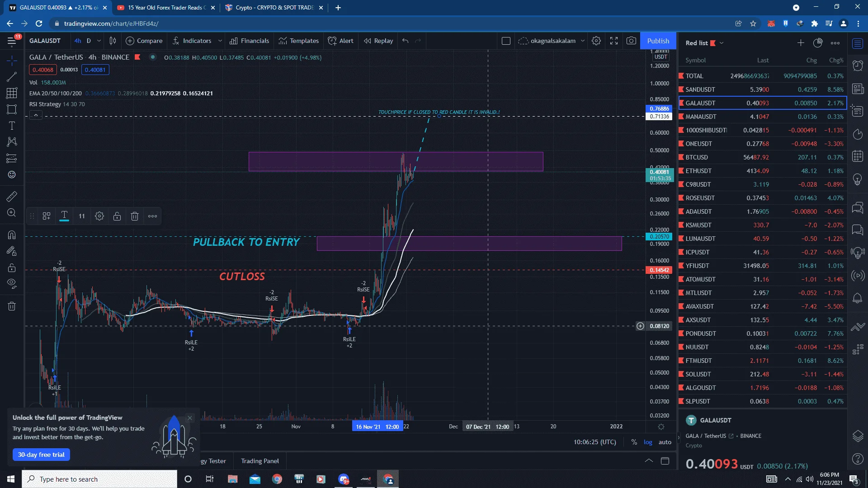The width and height of the screenshot is (868, 488).
Task: Open the okagnalsakalam layout dropdown
Action: pos(551,41)
